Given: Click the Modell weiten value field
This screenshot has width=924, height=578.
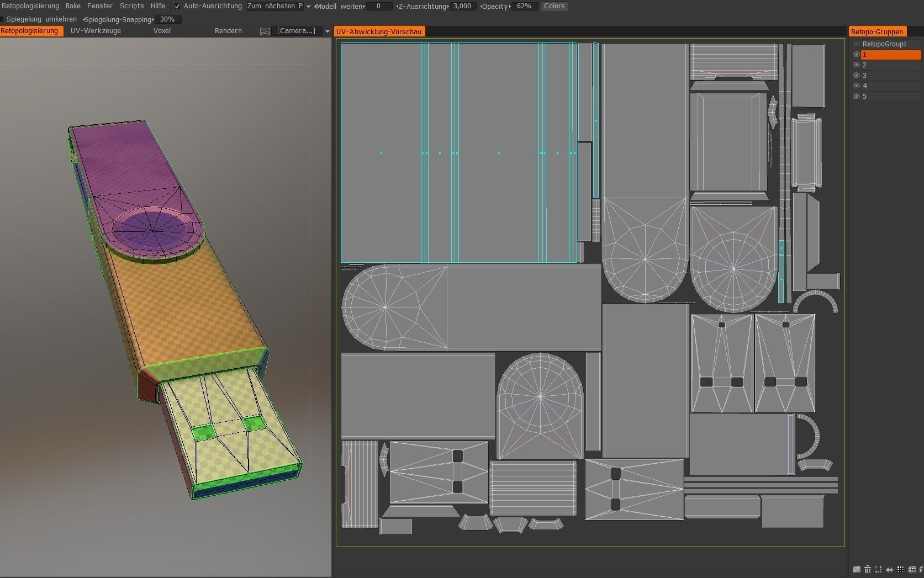Looking at the screenshot, I should pos(378,6).
